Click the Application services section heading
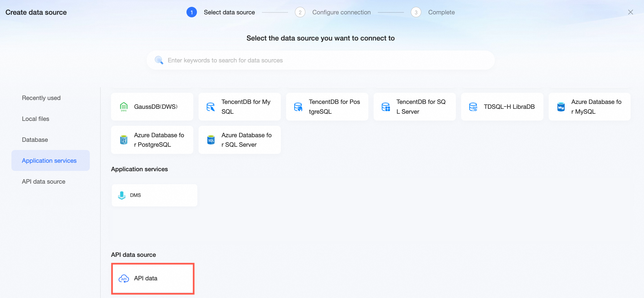 coord(139,169)
